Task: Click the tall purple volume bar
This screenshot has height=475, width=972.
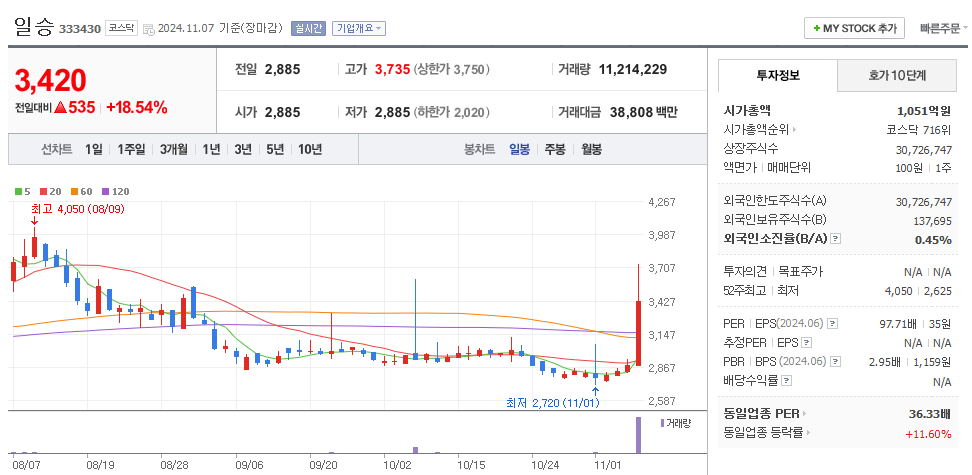Action: (638, 435)
